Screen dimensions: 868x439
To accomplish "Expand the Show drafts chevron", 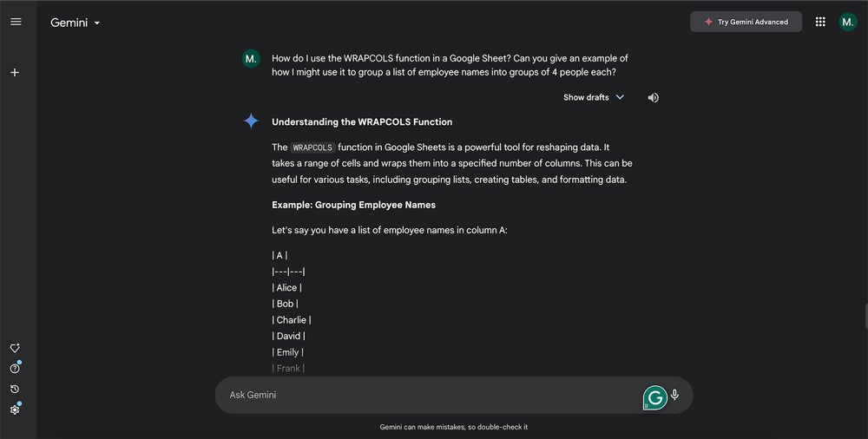I will (620, 97).
